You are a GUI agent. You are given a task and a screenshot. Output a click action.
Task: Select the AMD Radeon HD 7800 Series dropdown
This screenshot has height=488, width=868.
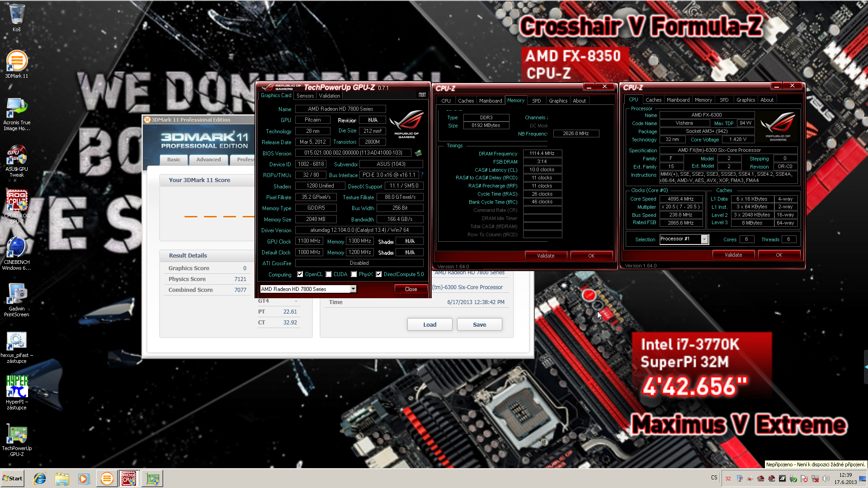click(307, 289)
